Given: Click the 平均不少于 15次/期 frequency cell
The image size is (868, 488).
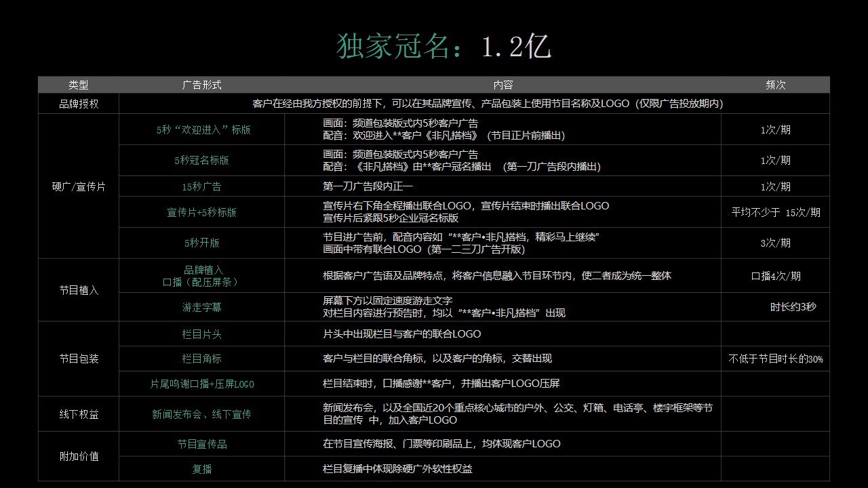Looking at the screenshot, I should 775,212.
